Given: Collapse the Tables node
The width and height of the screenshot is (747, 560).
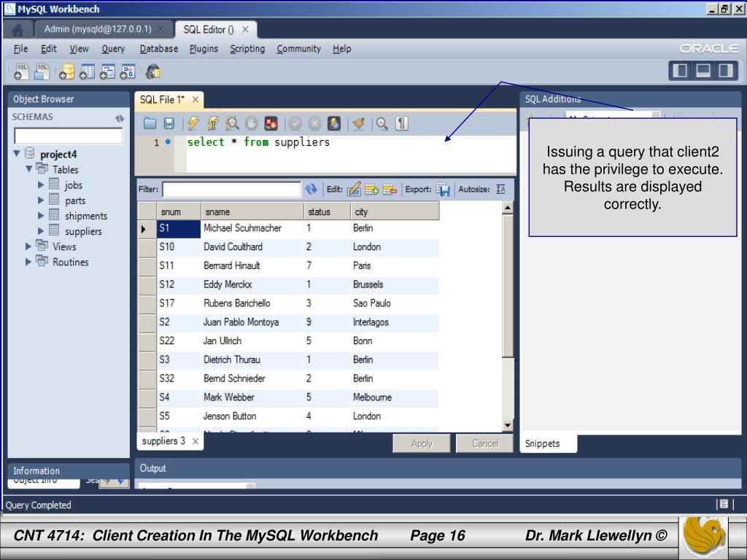Looking at the screenshot, I should 28,168.
